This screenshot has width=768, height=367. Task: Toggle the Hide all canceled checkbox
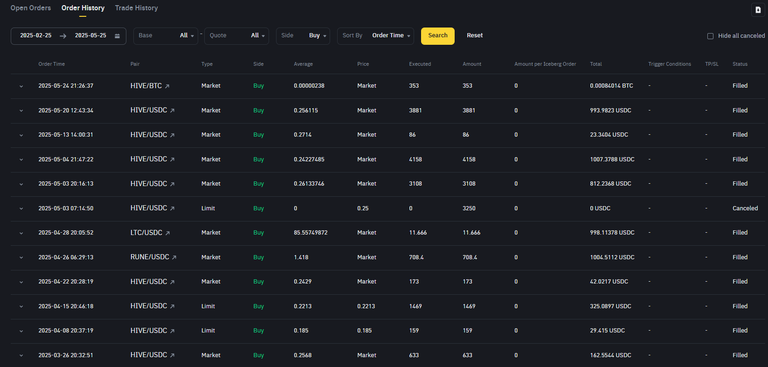coord(710,36)
